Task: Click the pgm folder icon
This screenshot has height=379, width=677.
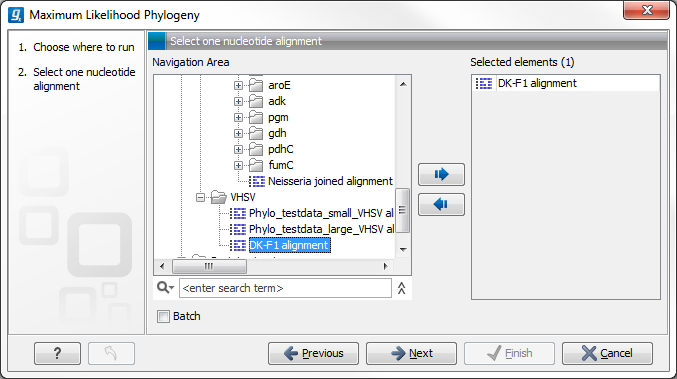Action: (256, 117)
